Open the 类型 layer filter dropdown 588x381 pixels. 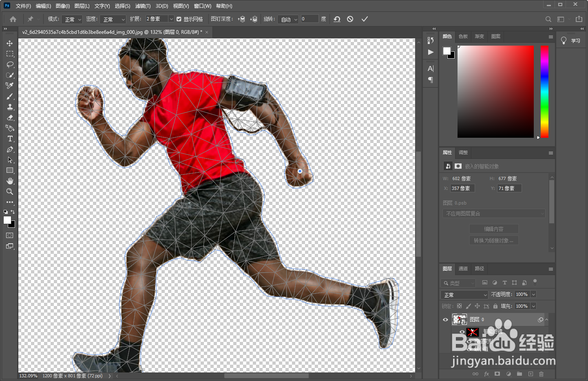point(459,283)
